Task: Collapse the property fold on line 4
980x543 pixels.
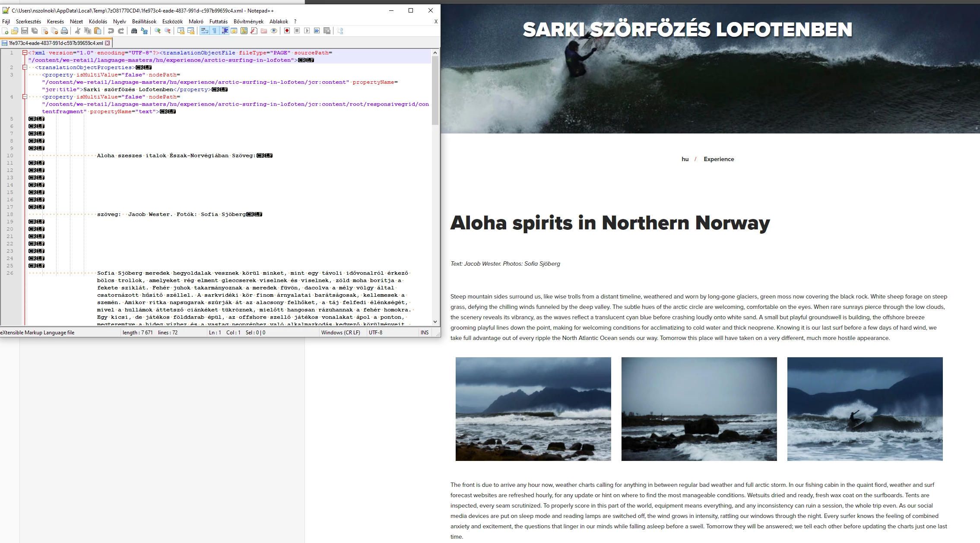Action: 25,97
